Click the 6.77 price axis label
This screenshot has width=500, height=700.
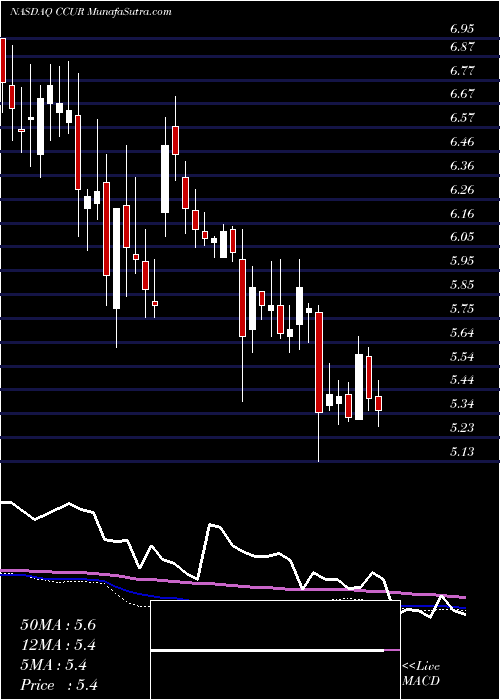[x=462, y=71]
